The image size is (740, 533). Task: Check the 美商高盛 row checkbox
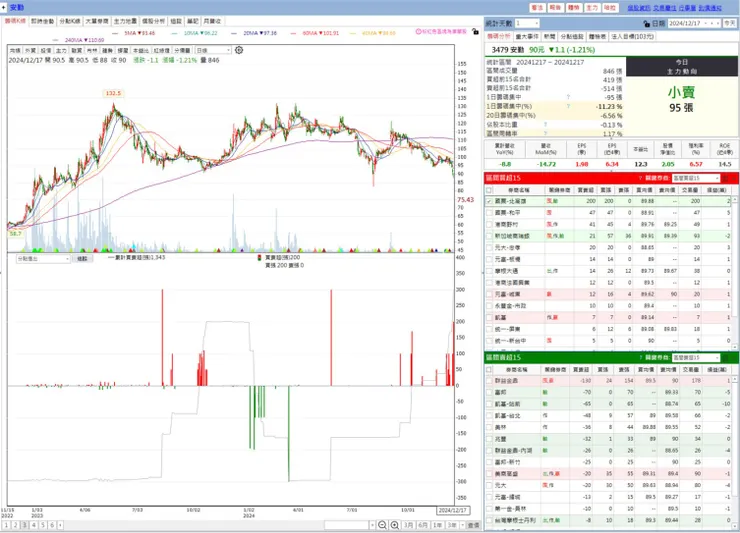coord(489,474)
